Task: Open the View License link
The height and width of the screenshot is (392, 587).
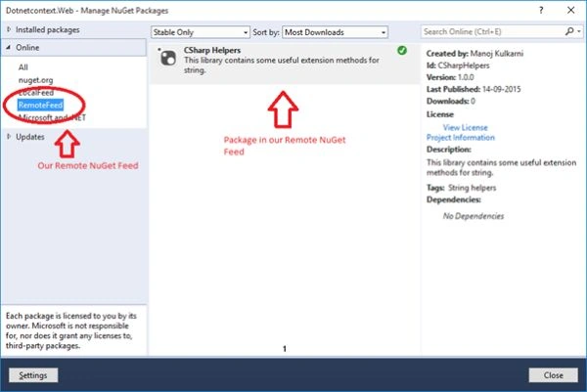Action: 465,127
